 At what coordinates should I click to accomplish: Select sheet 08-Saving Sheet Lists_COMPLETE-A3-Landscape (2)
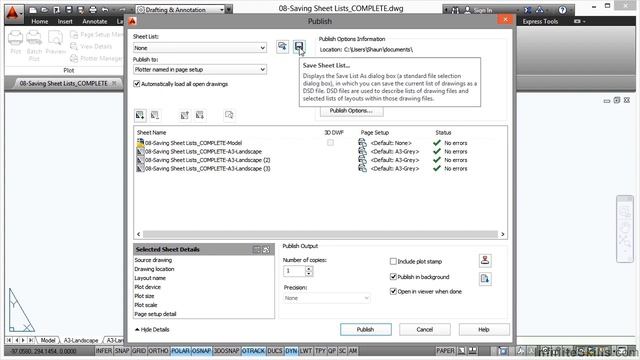coord(207,160)
